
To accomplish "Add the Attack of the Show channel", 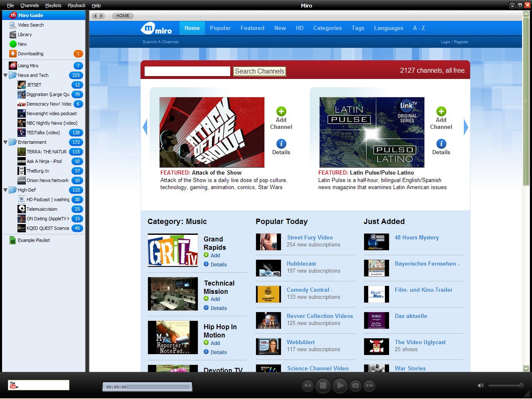I will pyautogui.click(x=281, y=118).
